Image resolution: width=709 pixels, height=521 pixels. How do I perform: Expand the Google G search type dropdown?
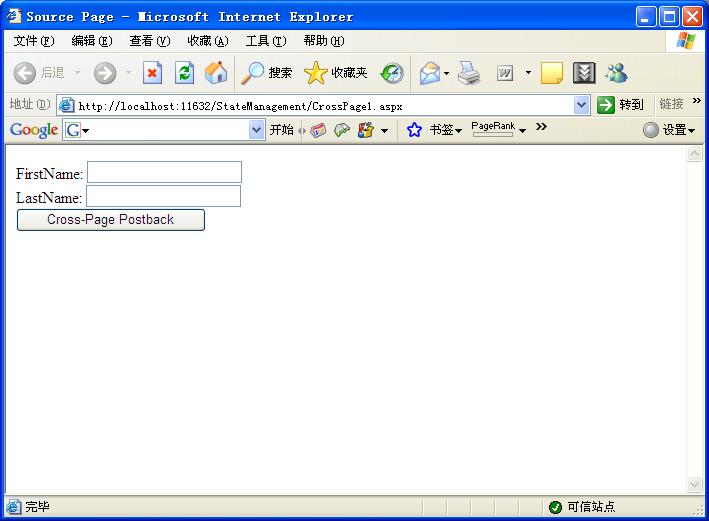86,131
